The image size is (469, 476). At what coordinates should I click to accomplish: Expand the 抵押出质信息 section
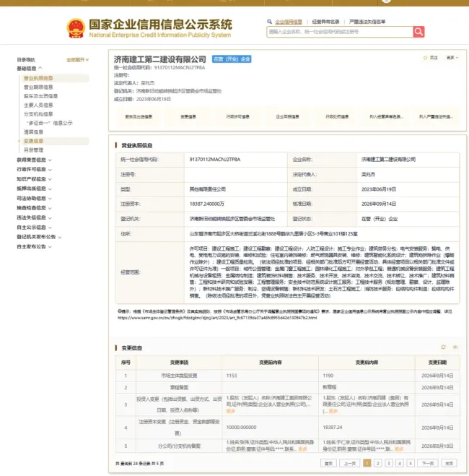point(34,189)
